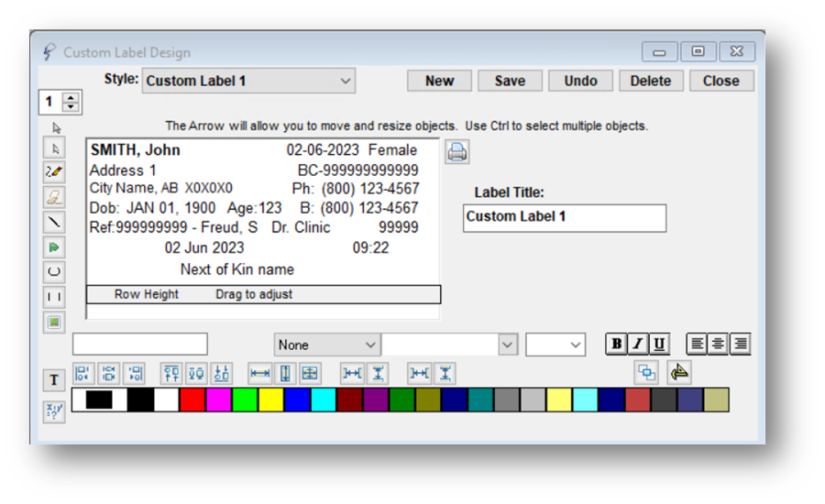Select the arrow pointer tool
Image resolution: width=825 pixels, height=504 pixels.
pos(55,148)
